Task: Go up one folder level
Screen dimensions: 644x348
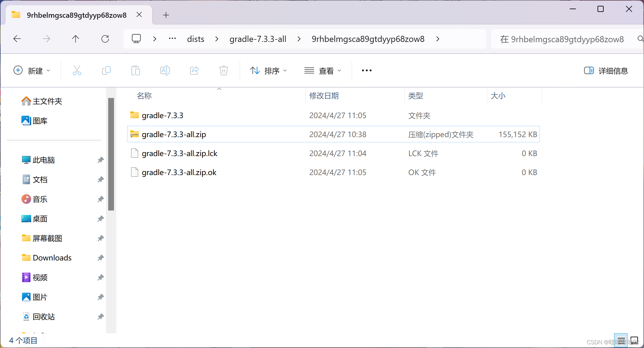Action: coord(75,39)
